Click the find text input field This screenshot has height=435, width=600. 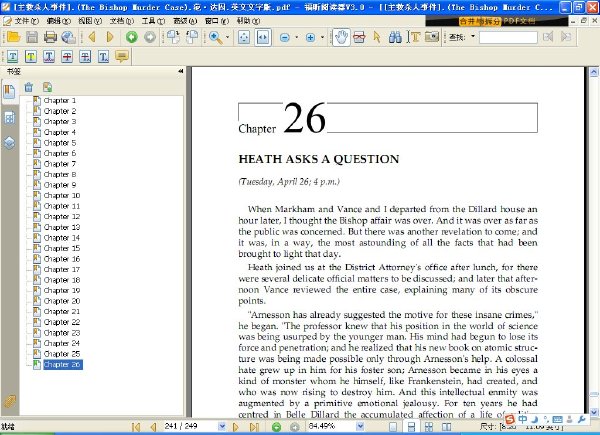508,37
